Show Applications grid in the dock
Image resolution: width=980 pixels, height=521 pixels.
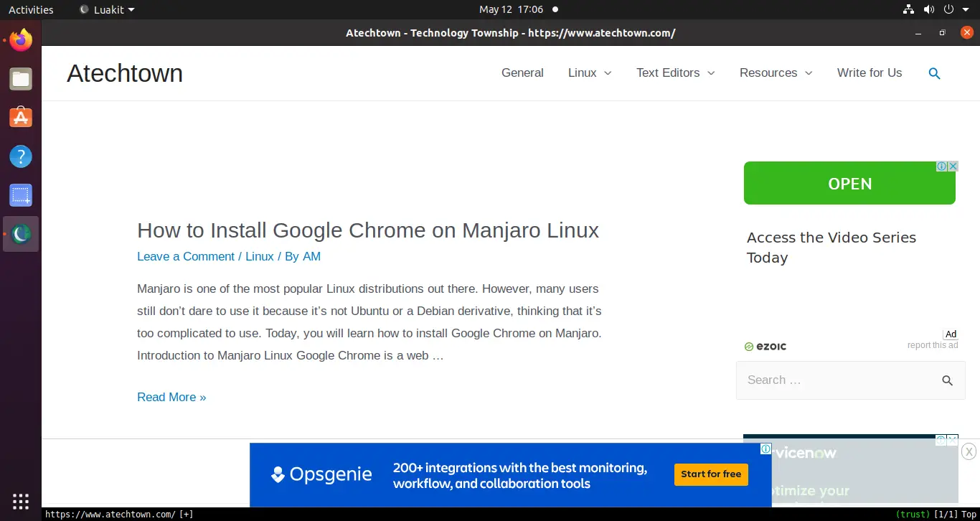tap(21, 501)
